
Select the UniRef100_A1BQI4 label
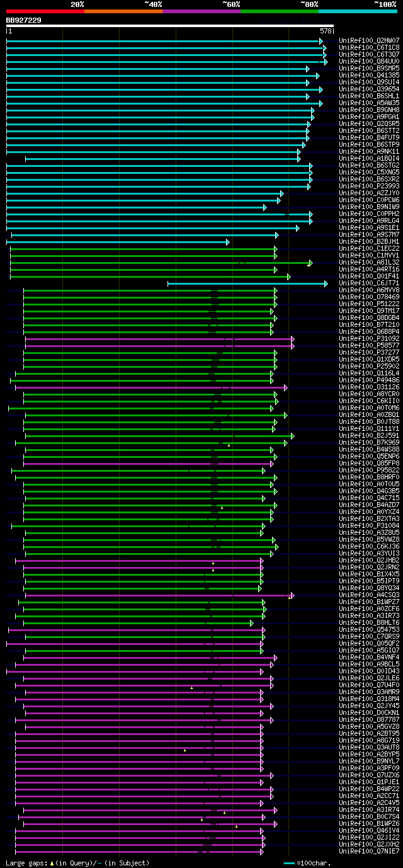pos(369,158)
